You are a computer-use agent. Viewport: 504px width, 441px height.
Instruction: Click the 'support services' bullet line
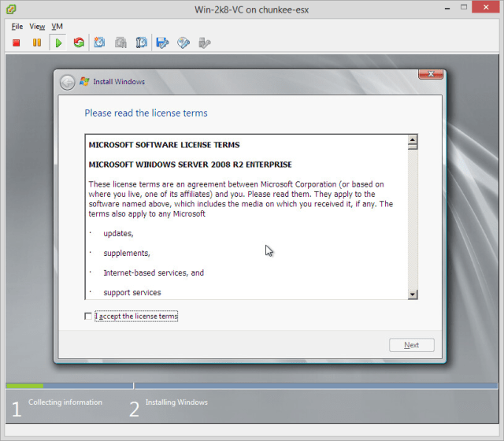[x=132, y=293]
